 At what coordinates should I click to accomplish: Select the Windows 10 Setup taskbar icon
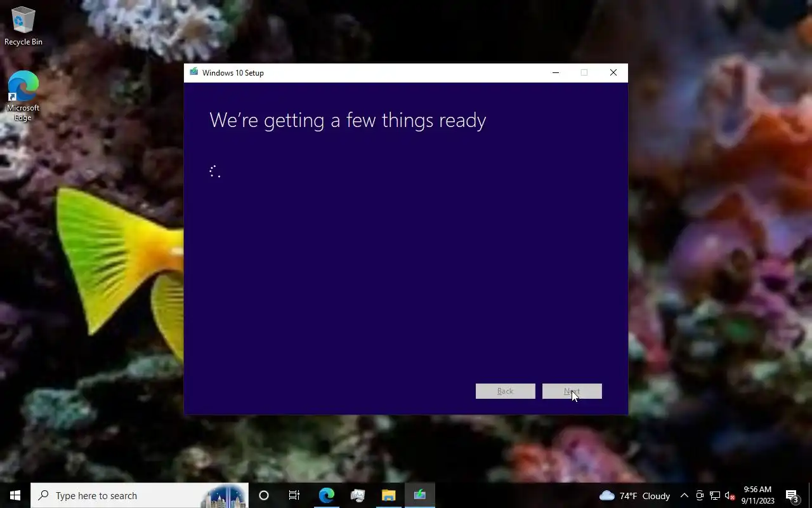point(419,495)
